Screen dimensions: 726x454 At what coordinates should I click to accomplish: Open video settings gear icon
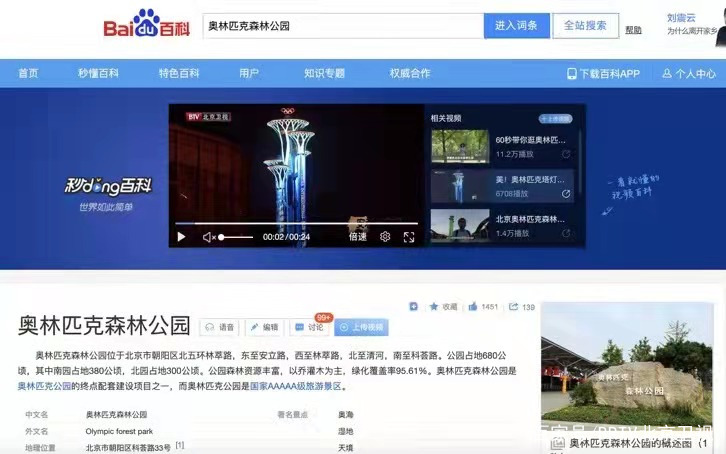(x=385, y=237)
